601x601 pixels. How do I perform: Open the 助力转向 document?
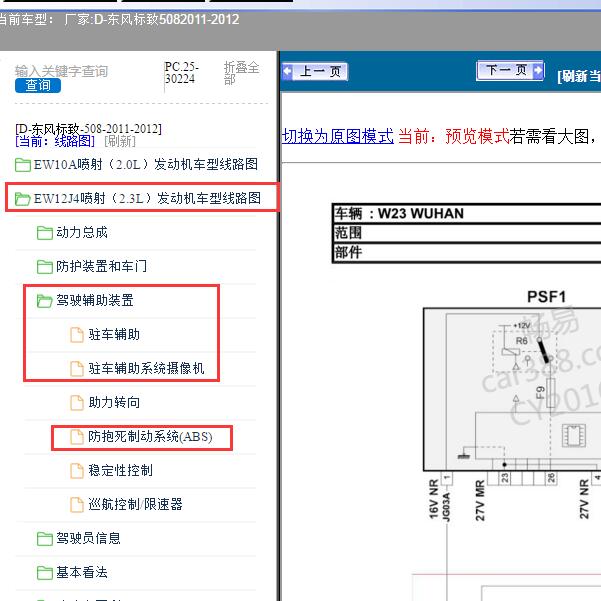(114, 402)
